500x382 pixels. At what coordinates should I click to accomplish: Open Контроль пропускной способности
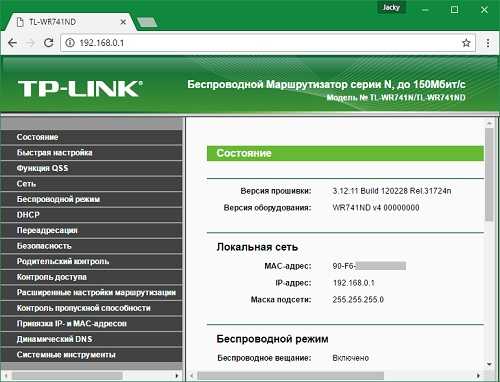[91, 308]
